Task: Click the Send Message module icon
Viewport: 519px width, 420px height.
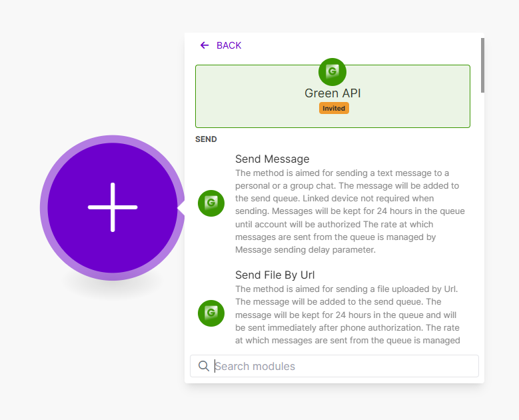Action: click(x=211, y=203)
